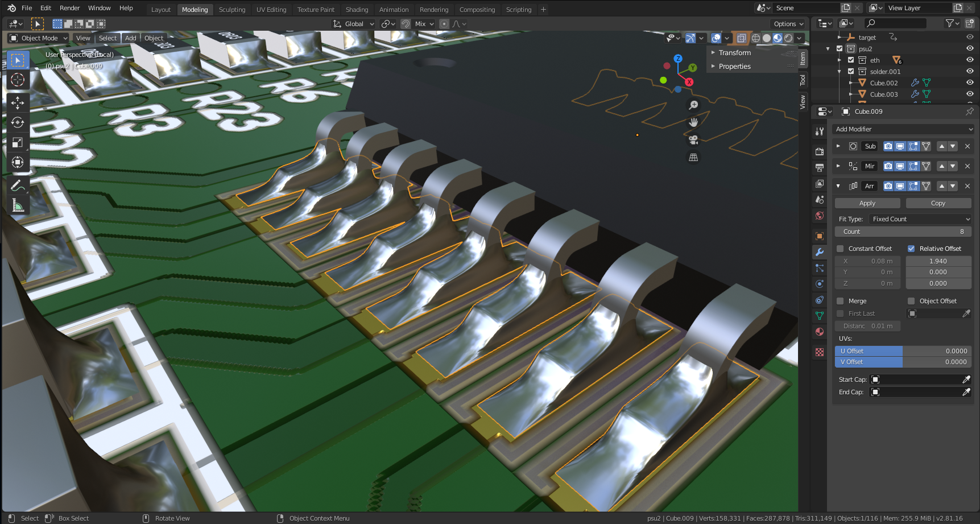Click the Apply modifier button
The image size is (980, 524).
867,203
